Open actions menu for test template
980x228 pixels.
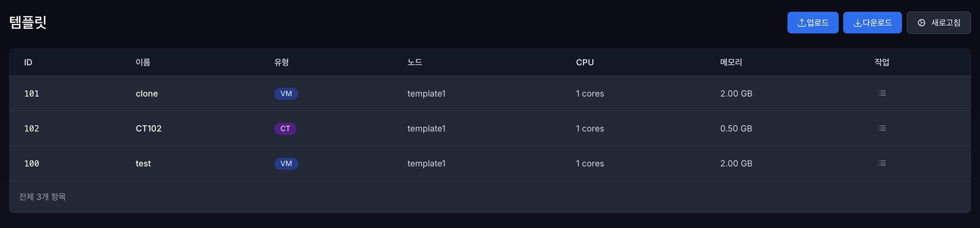point(881,163)
